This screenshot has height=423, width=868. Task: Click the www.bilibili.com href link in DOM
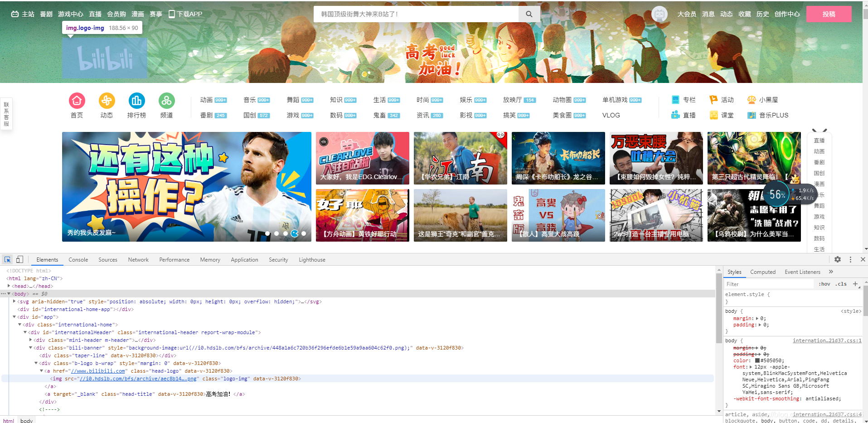click(x=98, y=371)
